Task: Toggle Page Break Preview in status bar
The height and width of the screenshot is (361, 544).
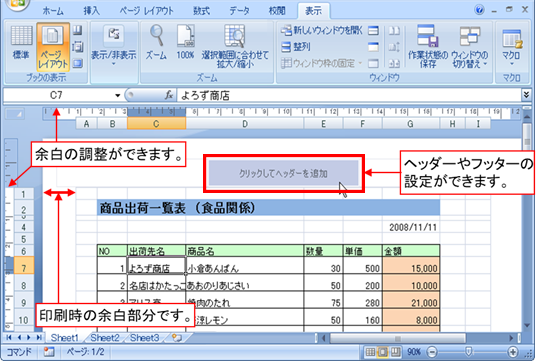Action: pyautogui.click(x=395, y=352)
